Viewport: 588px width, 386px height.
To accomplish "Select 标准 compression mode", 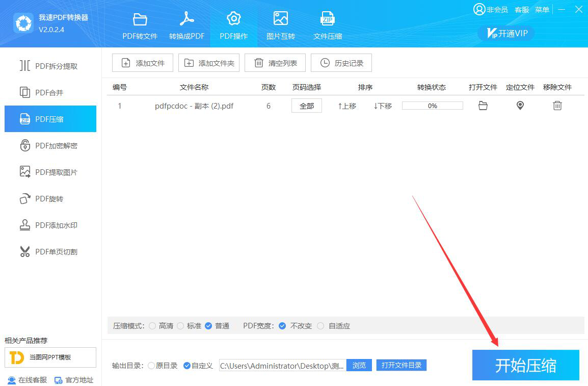I will tap(180, 326).
